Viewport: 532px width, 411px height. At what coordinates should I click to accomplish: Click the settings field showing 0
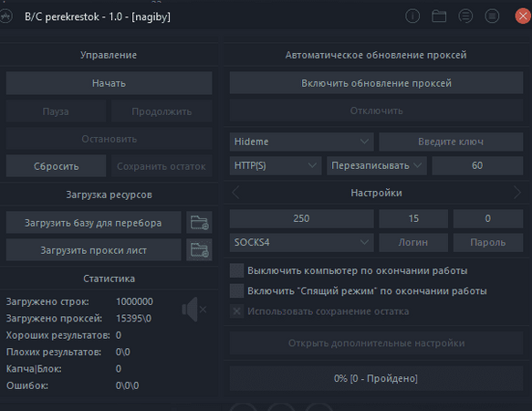488,218
